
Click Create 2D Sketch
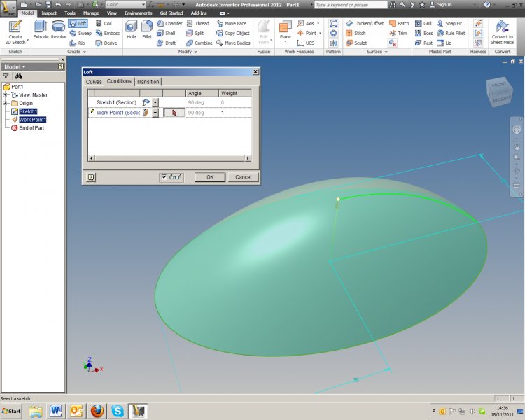point(15,31)
